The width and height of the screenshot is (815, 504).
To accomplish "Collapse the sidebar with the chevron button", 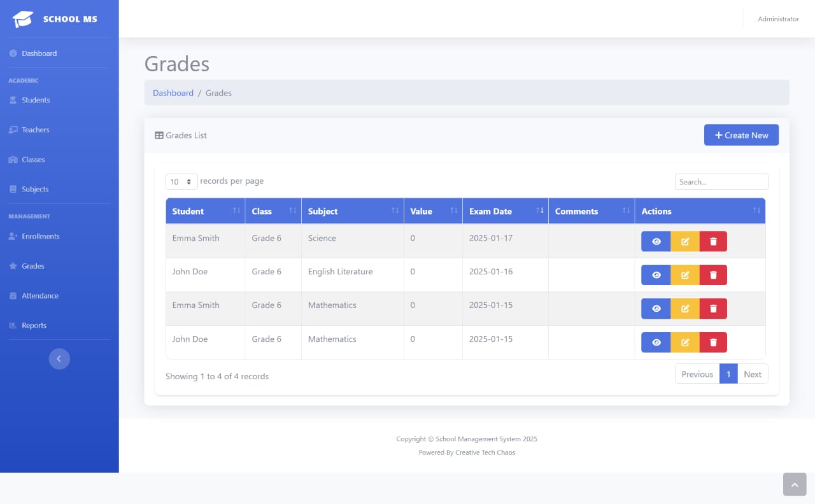I will 59,359.
